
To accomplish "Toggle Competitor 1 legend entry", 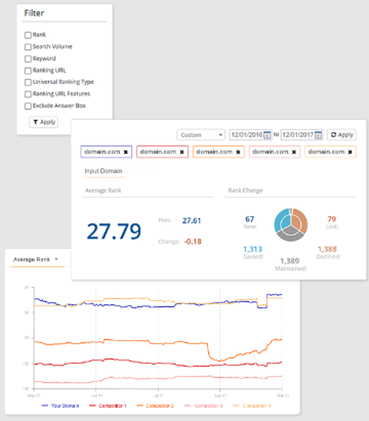I will (x=108, y=406).
